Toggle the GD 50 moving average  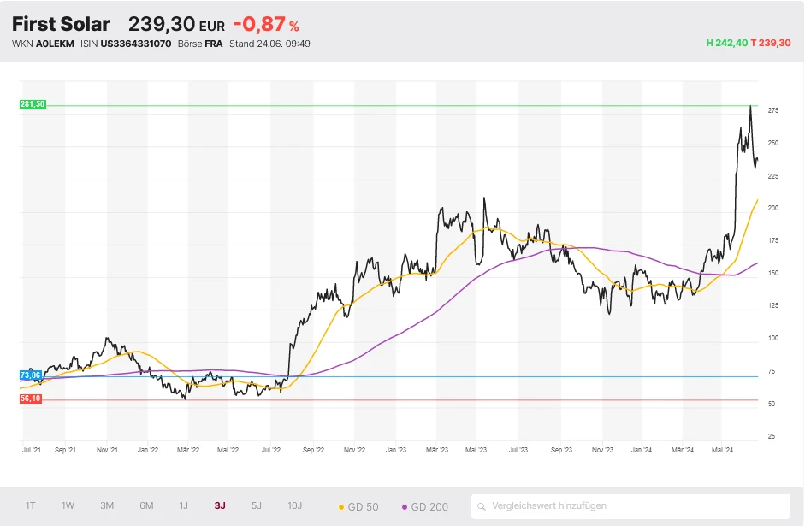(358, 506)
